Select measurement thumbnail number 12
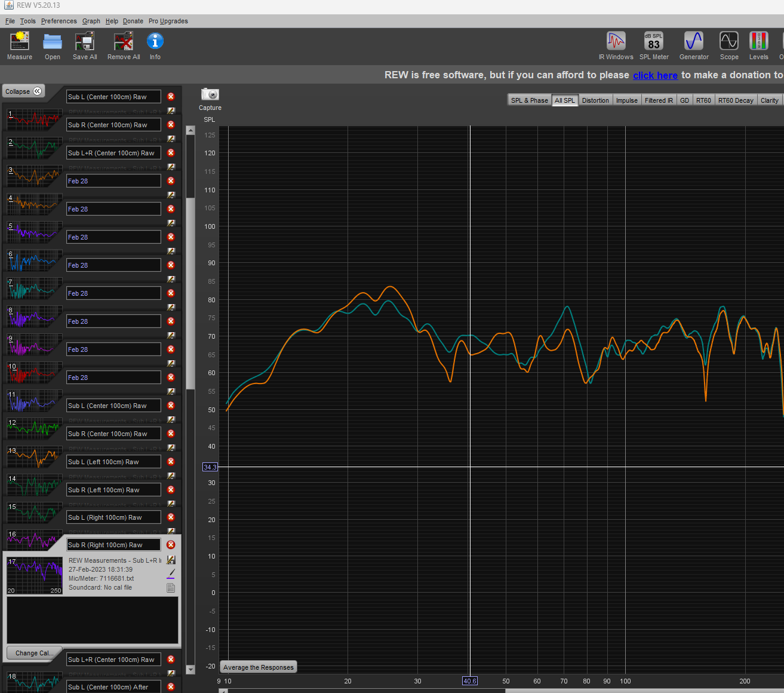Viewport: 784px width, 693px height. pos(34,428)
